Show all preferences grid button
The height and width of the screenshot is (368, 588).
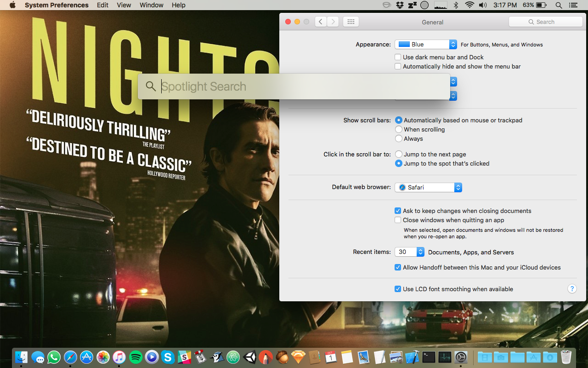tap(351, 22)
